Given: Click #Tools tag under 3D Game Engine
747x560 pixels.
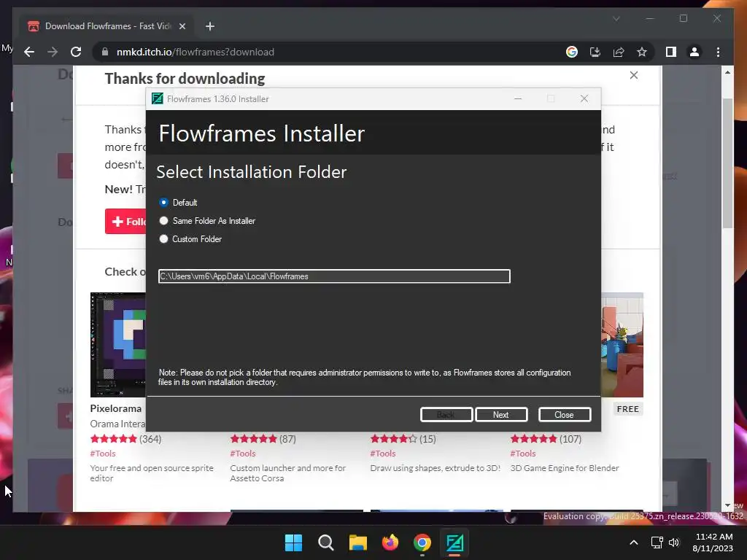Looking at the screenshot, I should [x=523, y=454].
